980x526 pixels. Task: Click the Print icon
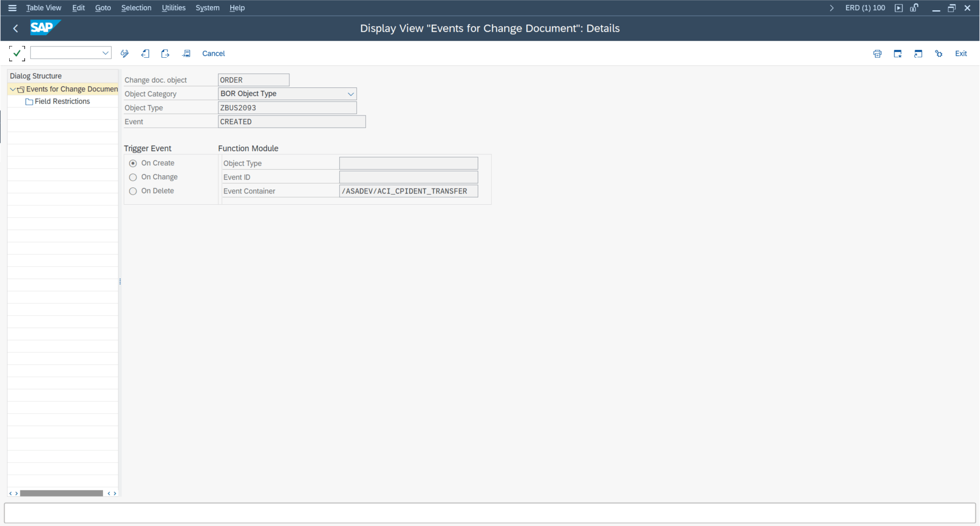tap(877, 54)
